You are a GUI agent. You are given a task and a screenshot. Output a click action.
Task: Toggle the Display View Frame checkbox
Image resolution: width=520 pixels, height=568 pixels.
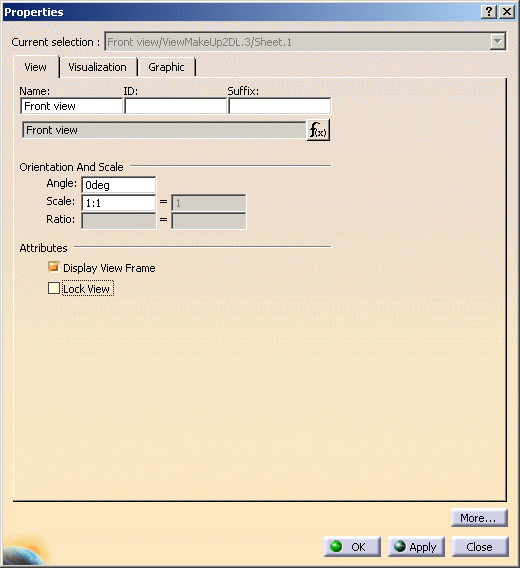(x=54, y=267)
